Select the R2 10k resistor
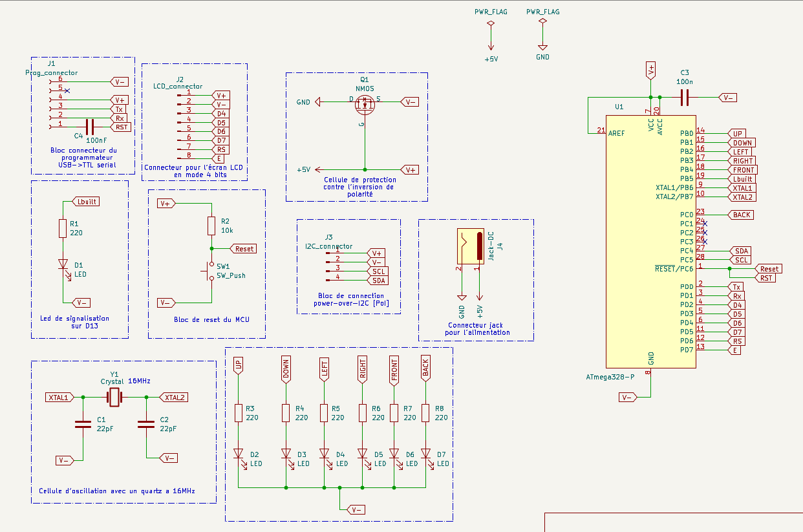The image size is (803, 532). [211, 226]
